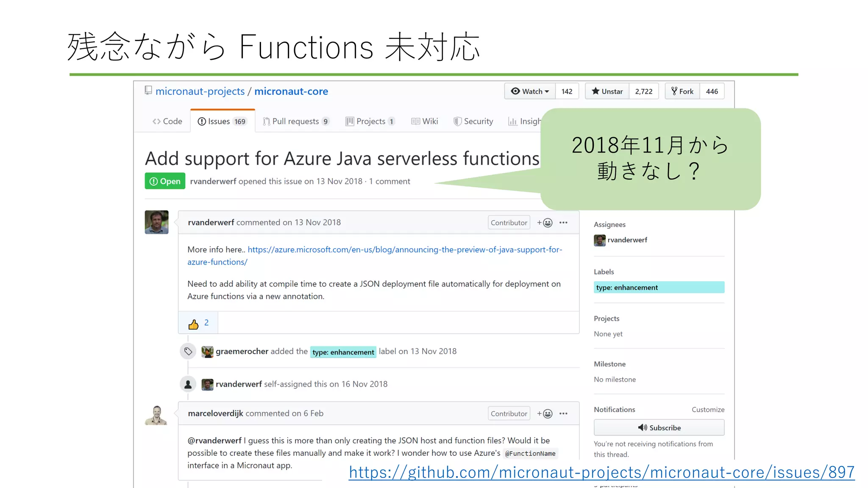This screenshot has width=868, height=488.
Task: Switch to the Issues tab
Action: [222, 121]
